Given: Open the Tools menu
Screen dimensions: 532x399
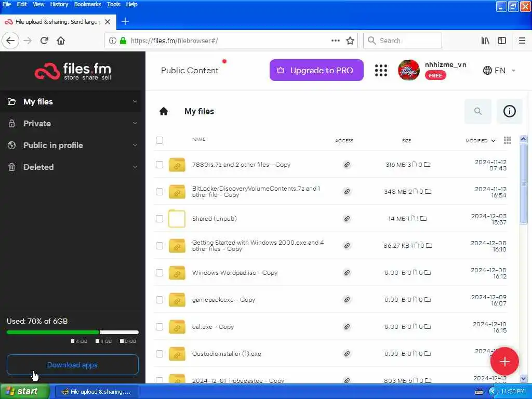Looking at the screenshot, I should (x=114, y=4).
